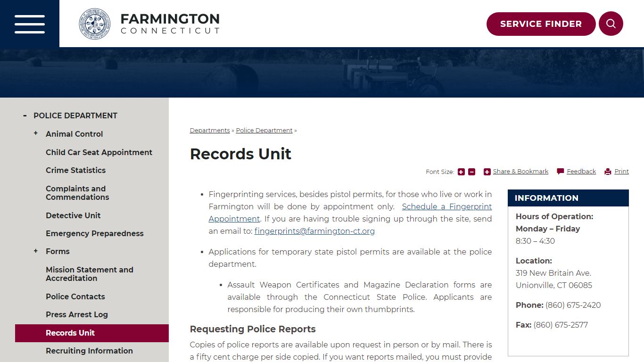644x362 pixels.
Task: Open Emergency Preparedness page
Action: click(x=94, y=233)
